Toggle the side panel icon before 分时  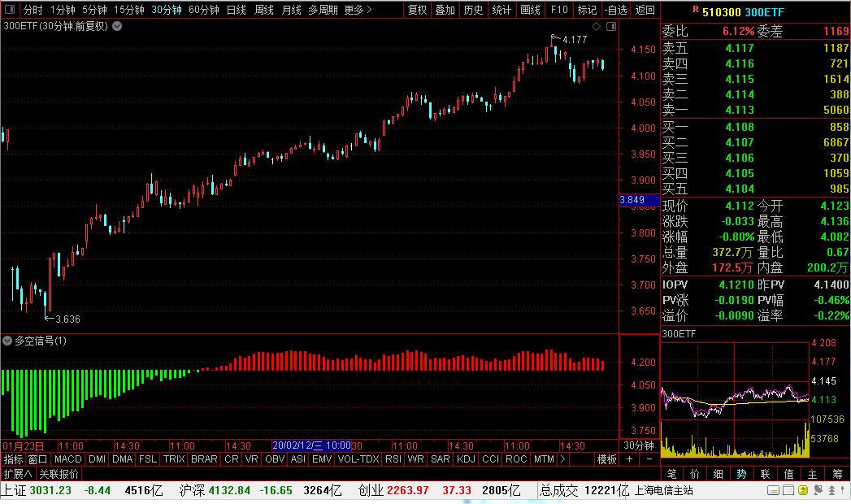10,9
